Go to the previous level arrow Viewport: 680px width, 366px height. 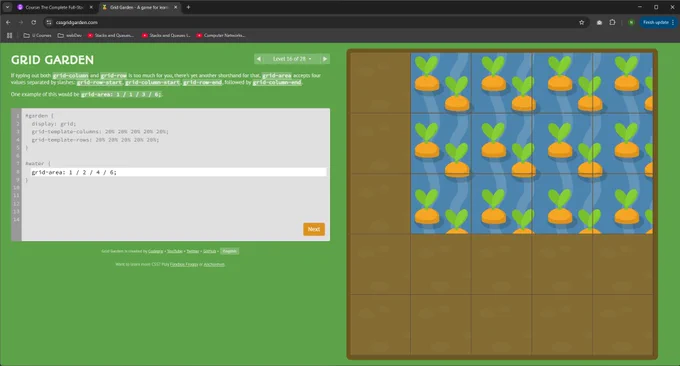(x=259, y=59)
